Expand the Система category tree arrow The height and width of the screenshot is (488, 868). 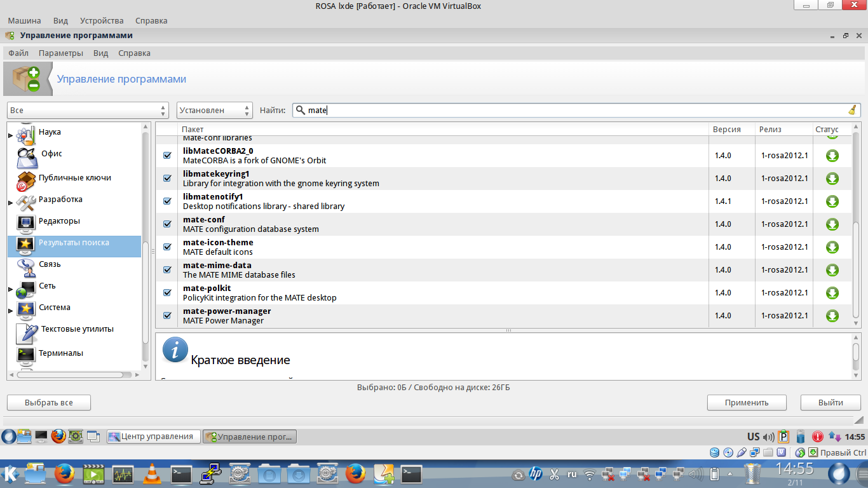pyautogui.click(x=11, y=311)
